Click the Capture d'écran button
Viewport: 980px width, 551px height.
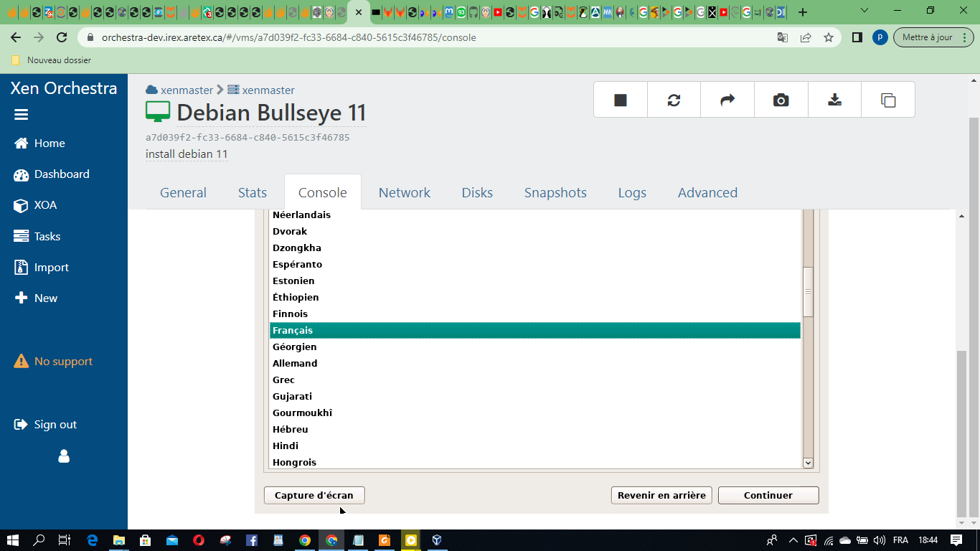[x=314, y=495]
